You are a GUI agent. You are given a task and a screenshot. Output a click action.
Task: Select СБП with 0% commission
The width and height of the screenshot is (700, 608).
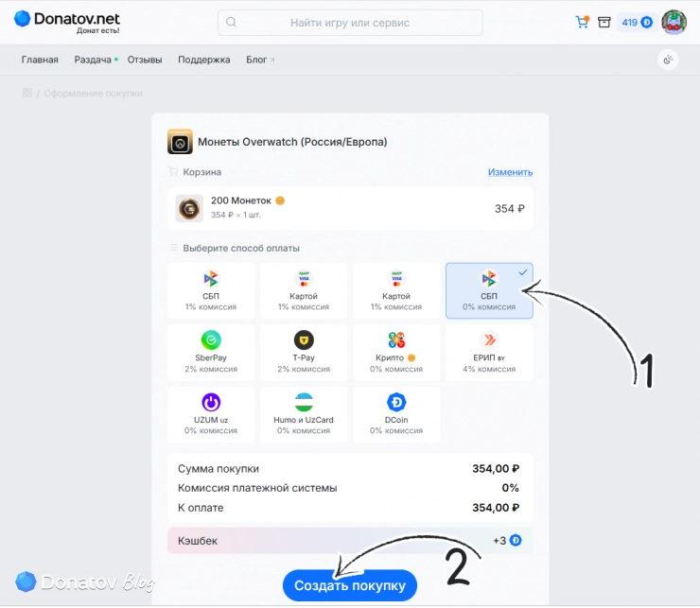(x=489, y=290)
